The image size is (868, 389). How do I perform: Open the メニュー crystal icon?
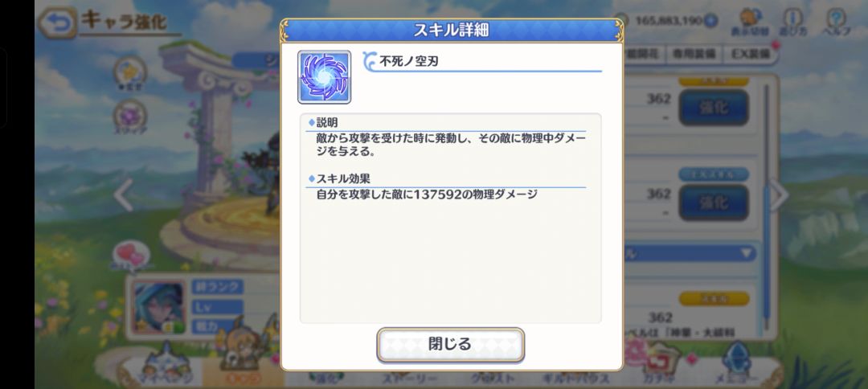pos(737,363)
